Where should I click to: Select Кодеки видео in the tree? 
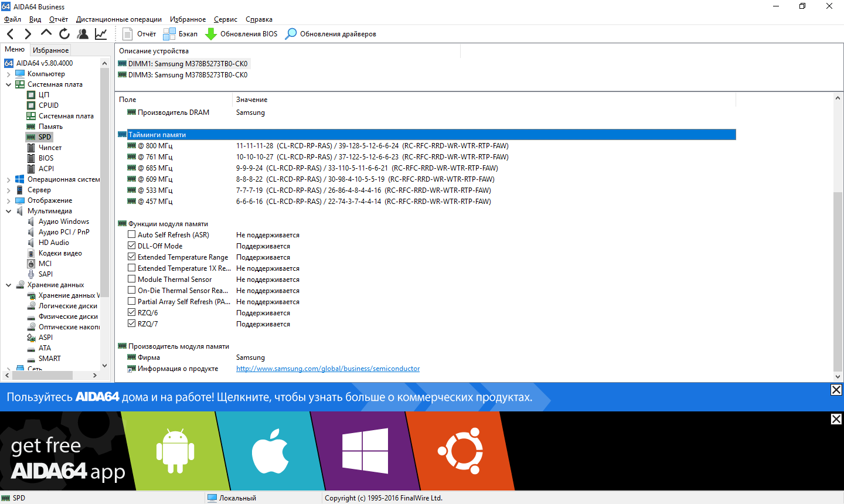coord(60,253)
